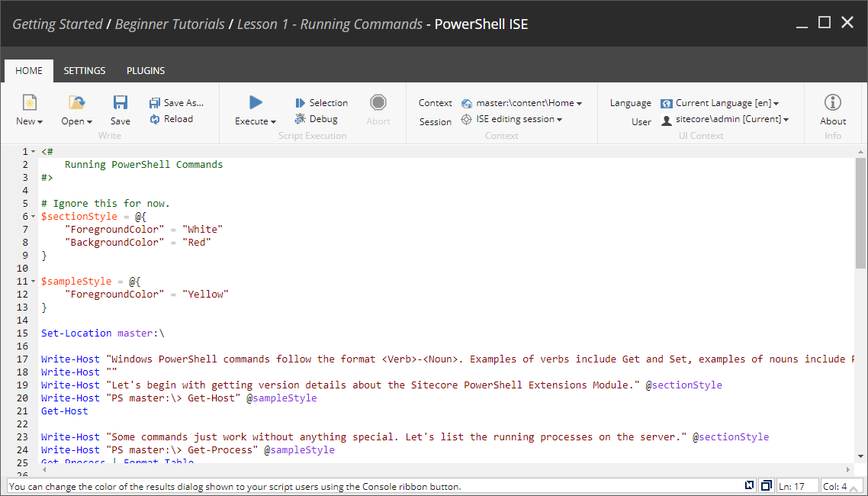Click the New script icon
This screenshot has height=496, width=868.
coord(29,102)
